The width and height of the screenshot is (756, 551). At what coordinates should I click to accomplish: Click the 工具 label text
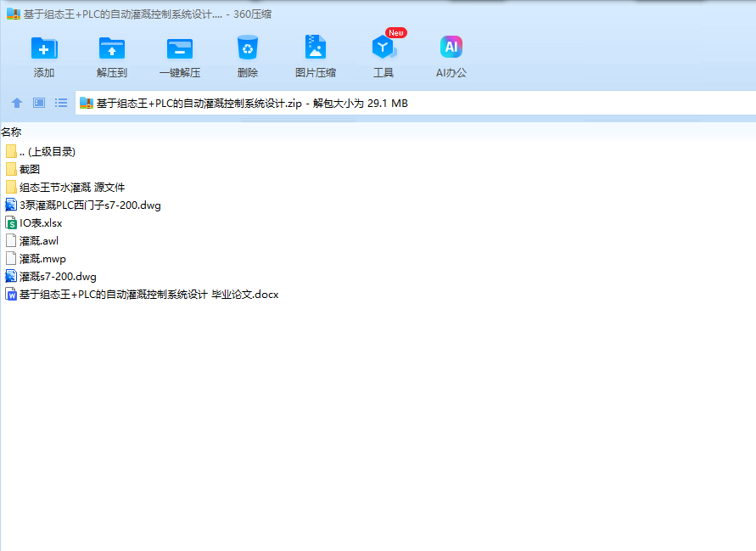[384, 73]
